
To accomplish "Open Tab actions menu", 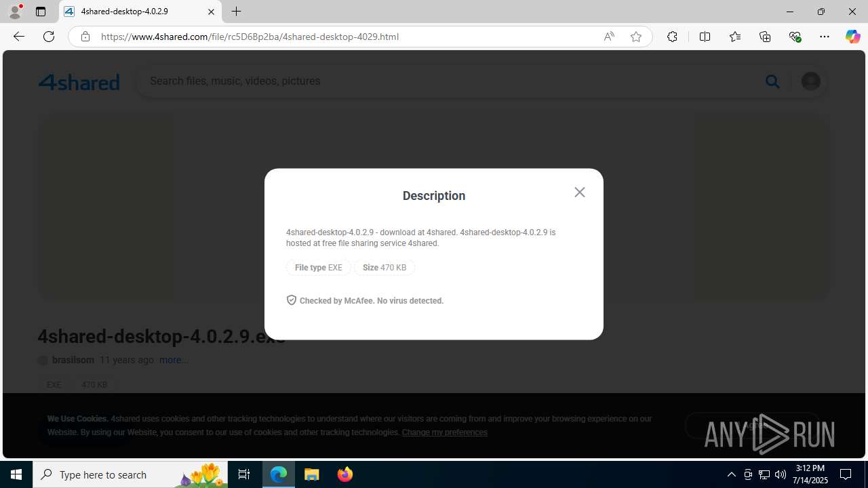I will coord(41,12).
